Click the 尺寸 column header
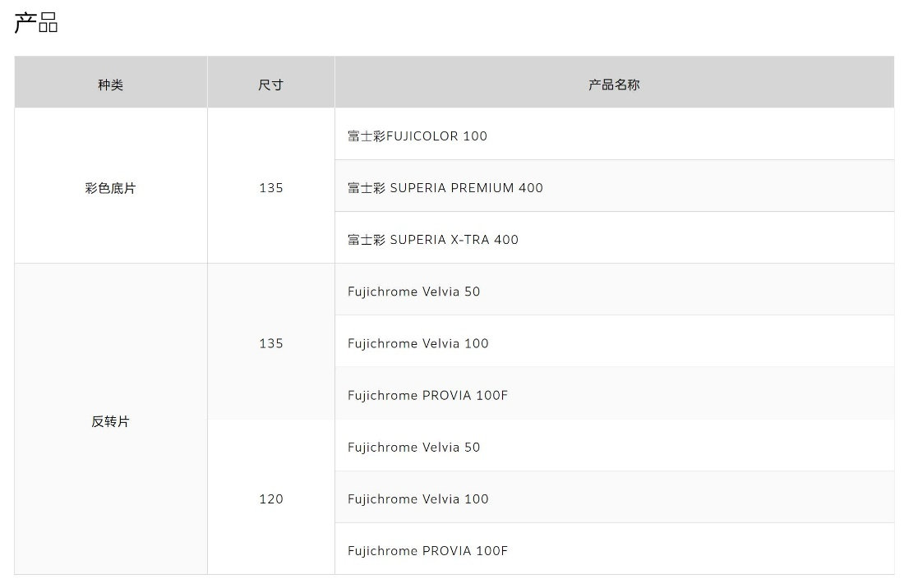This screenshot has width=904, height=588. point(270,85)
